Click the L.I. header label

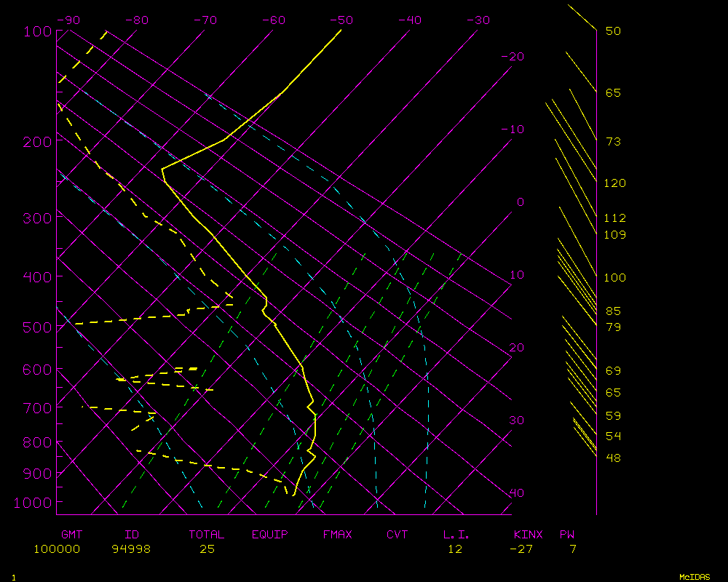(x=456, y=535)
